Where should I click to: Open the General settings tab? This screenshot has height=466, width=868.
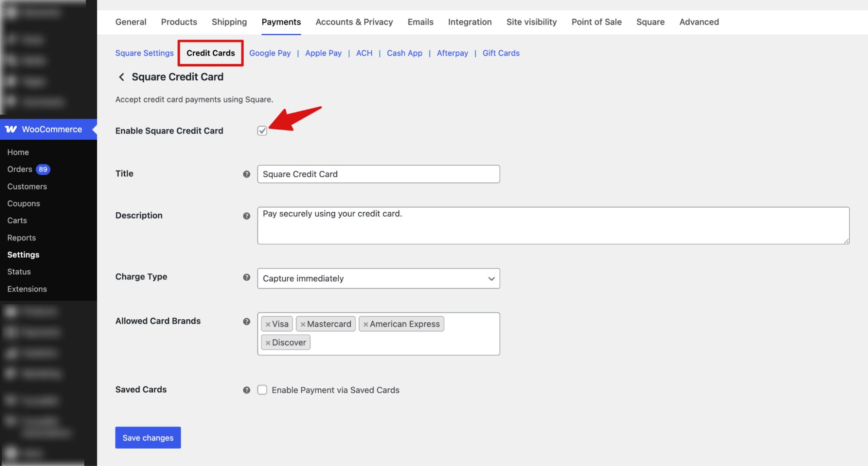131,22
